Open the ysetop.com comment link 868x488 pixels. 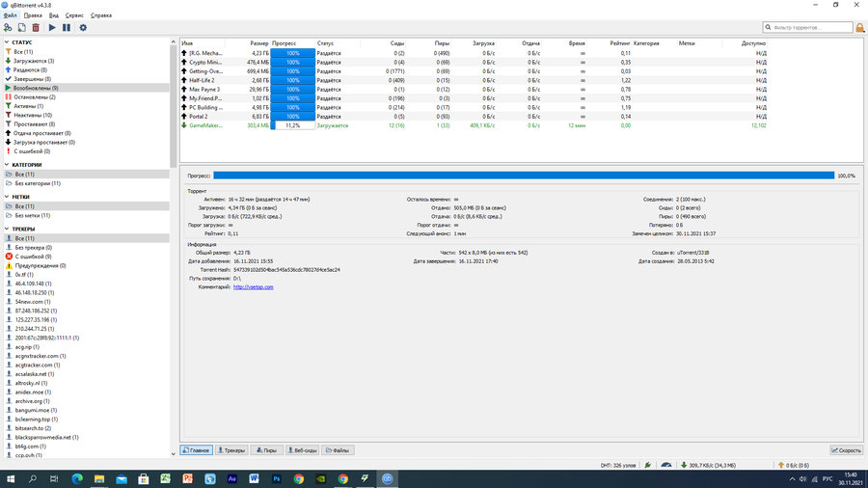(253, 287)
